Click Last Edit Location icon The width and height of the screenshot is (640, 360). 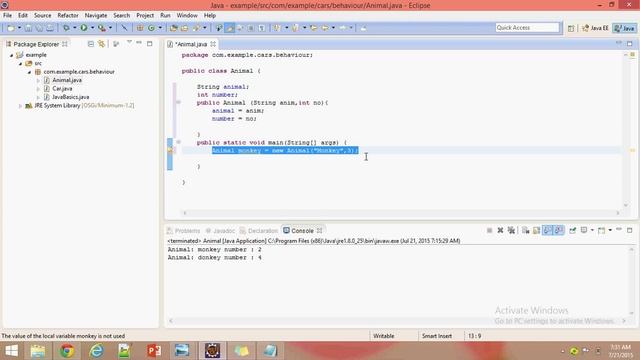313,28
